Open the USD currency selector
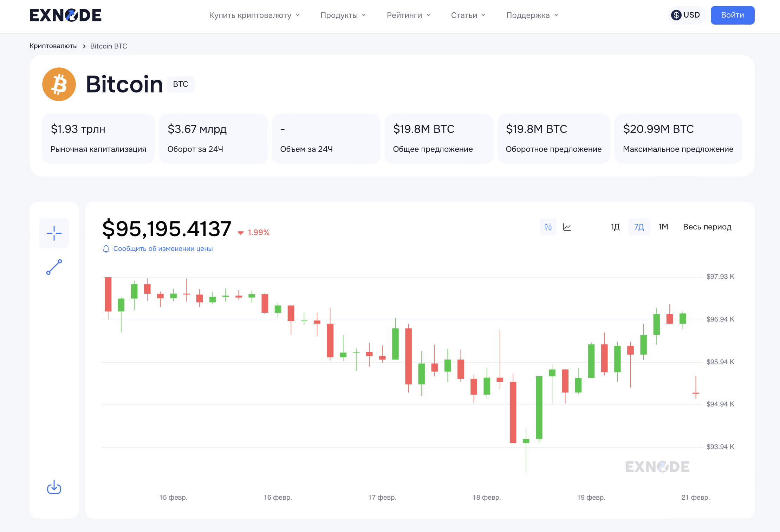Image resolution: width=780 pixels, height=532 pixels. pos(686,15)
